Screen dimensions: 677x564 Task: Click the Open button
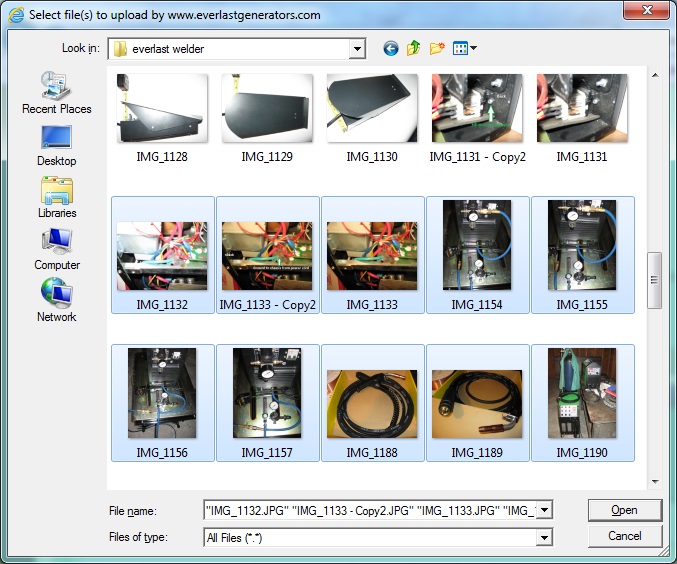[624, 510]
